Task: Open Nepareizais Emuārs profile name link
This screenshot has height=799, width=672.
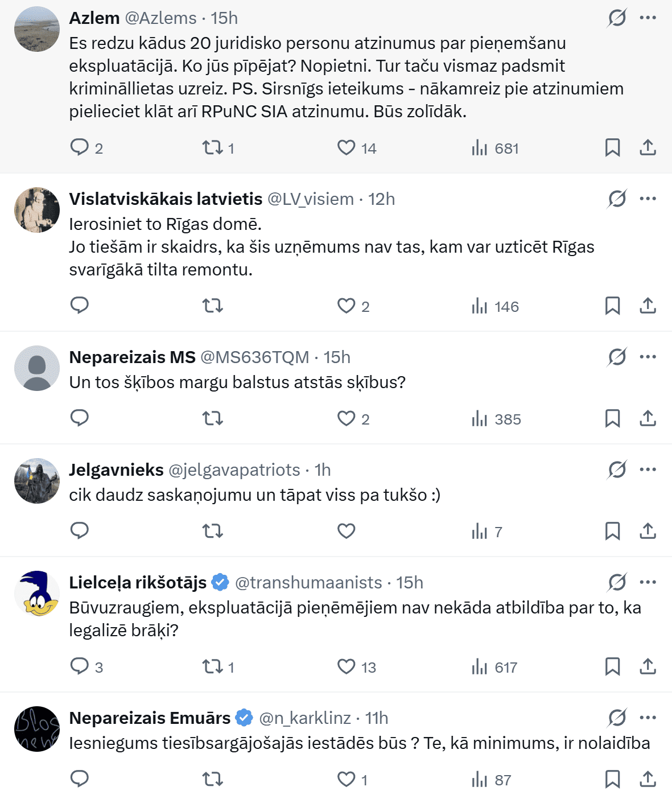Action: pyautogui.click(x=150, y=718)
